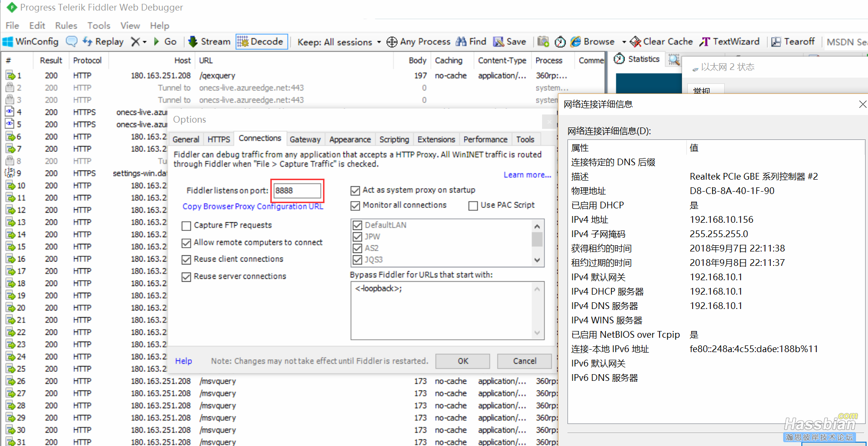This screenshot has width=868, height=446.
Task: Click OK in Options dialog
Action: pyautogui.click(x=463, y=361)
